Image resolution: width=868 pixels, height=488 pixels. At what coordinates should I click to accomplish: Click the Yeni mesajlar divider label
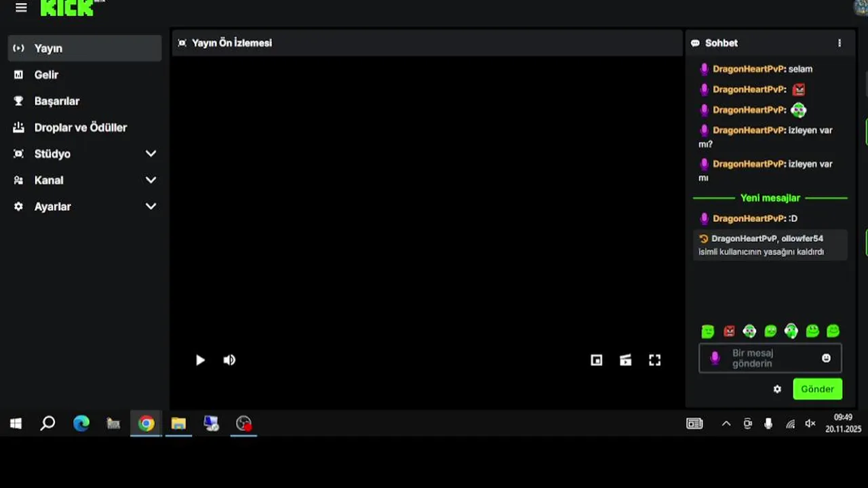(770, 198)
